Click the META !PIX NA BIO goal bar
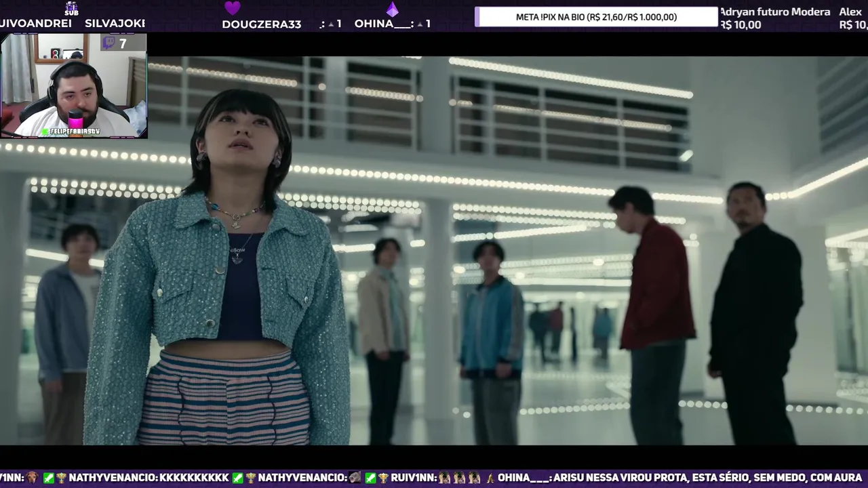This screenshot has height=488, width=868. coord(596,17)
